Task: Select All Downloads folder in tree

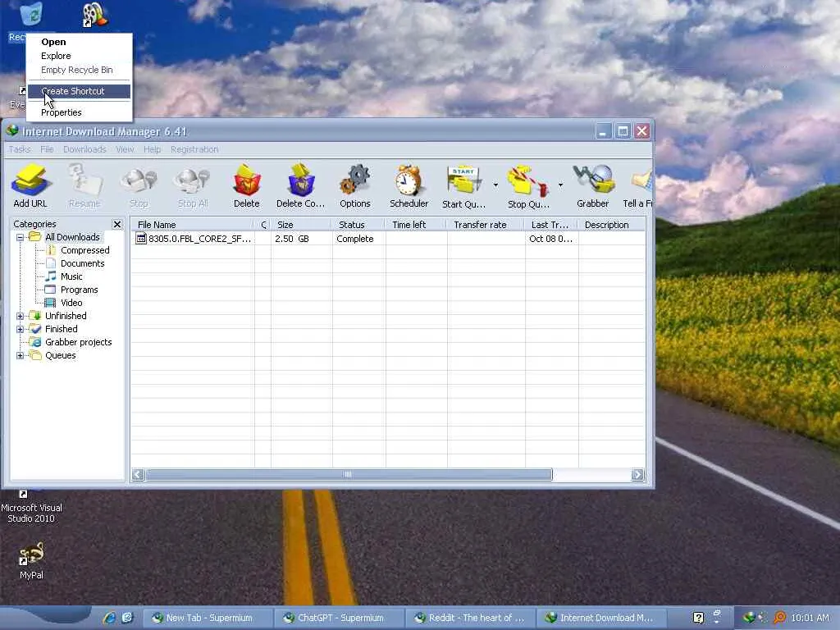Action: 72,237
